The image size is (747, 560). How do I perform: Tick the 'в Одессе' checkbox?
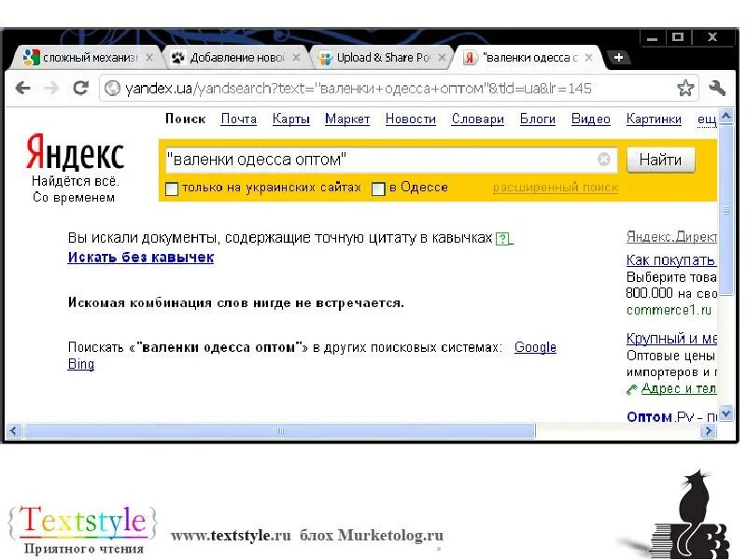pos(378,189)
